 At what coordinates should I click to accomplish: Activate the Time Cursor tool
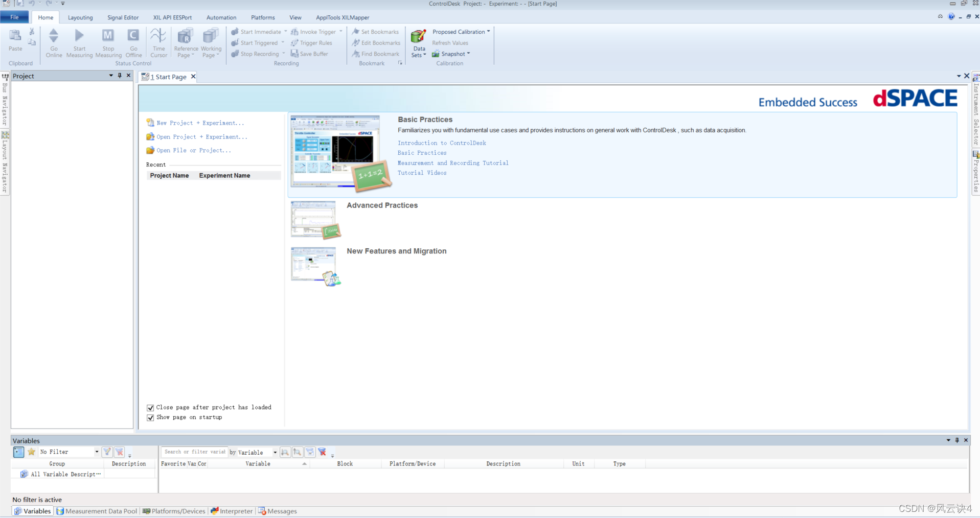[158, 43]
